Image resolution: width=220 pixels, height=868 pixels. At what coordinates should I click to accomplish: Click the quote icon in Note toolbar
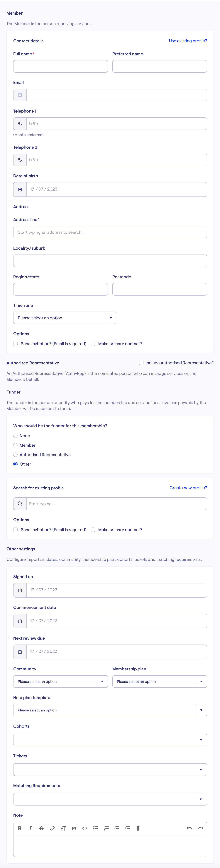(74, 828)
